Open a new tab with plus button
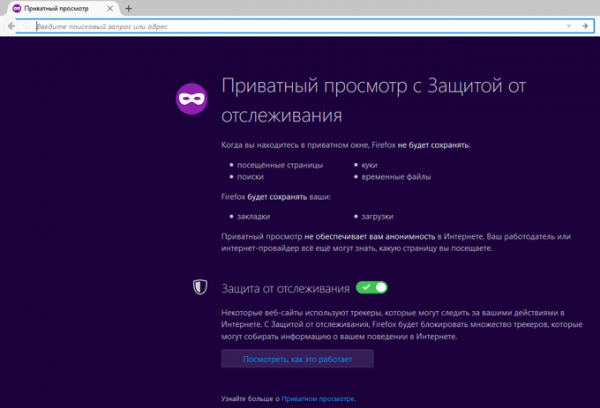Viewport: 600px width, 408px height. coord(129,8)
